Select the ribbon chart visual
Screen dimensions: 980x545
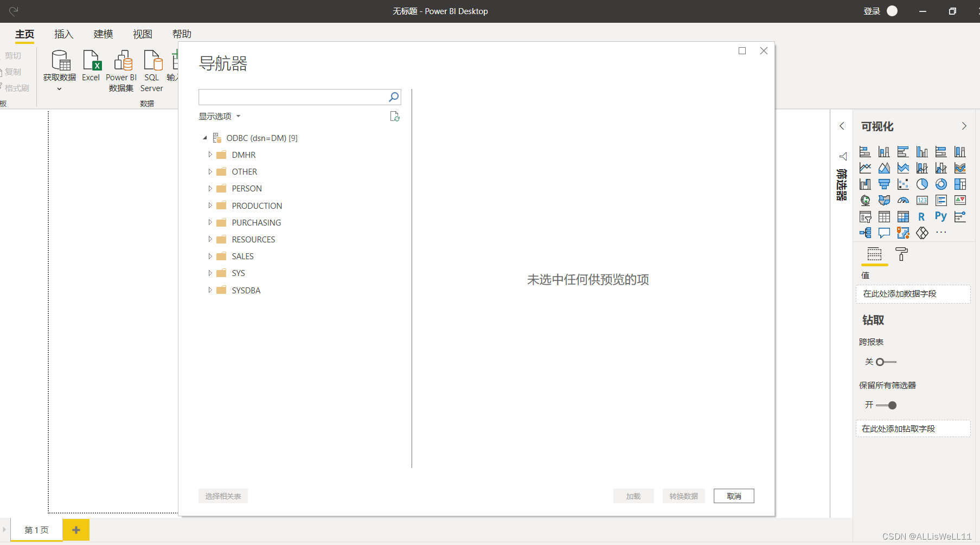(x=960, y=168)
